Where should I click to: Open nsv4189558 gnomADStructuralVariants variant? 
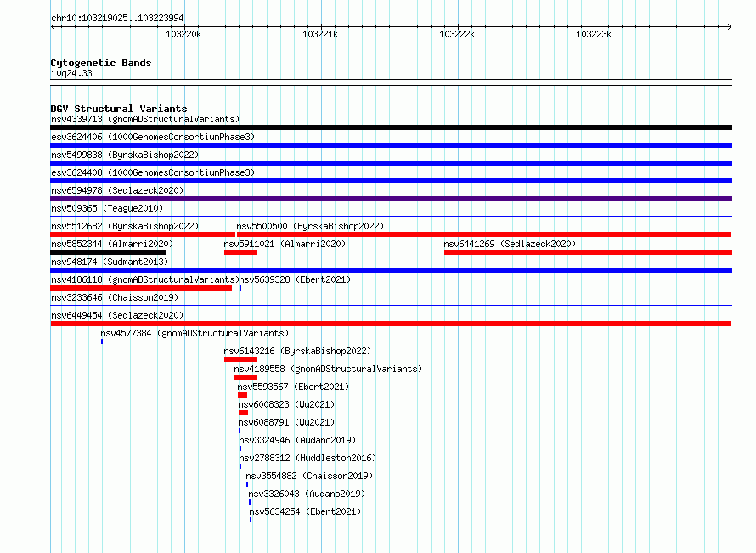point(328,369)
